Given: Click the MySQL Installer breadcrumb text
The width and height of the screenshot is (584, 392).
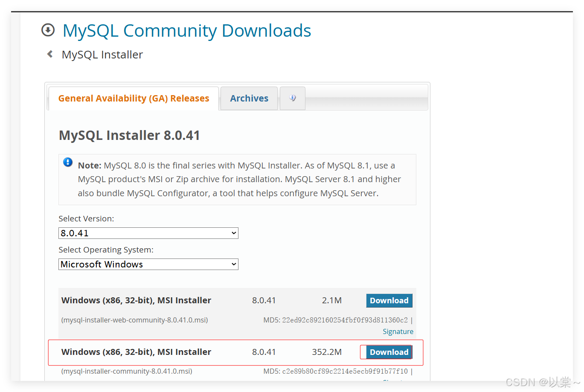Looking at the screenshot, I should tap(102, 55).
